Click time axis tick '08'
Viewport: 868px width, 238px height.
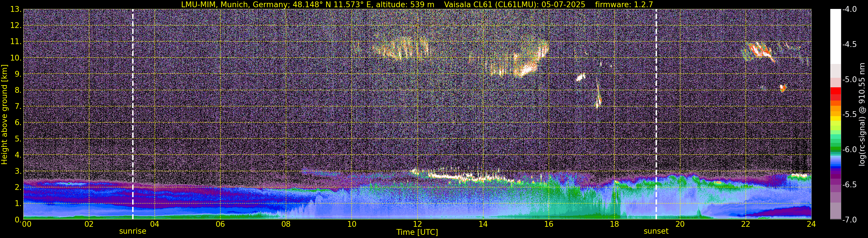[286, 224]
